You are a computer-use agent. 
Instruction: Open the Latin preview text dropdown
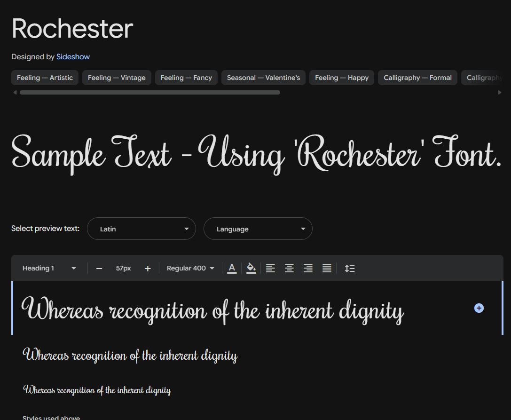[x=142, y=229]
